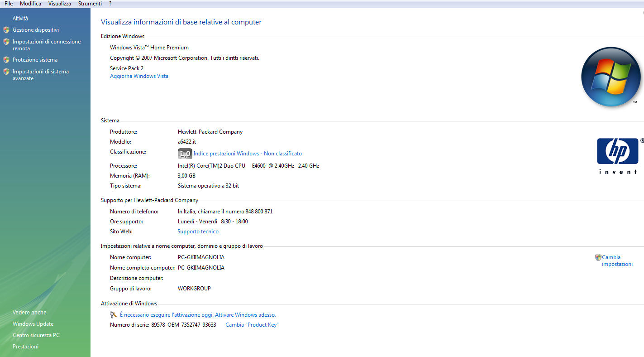
Task: Open the File menu
Action: [x=9, y=4]
